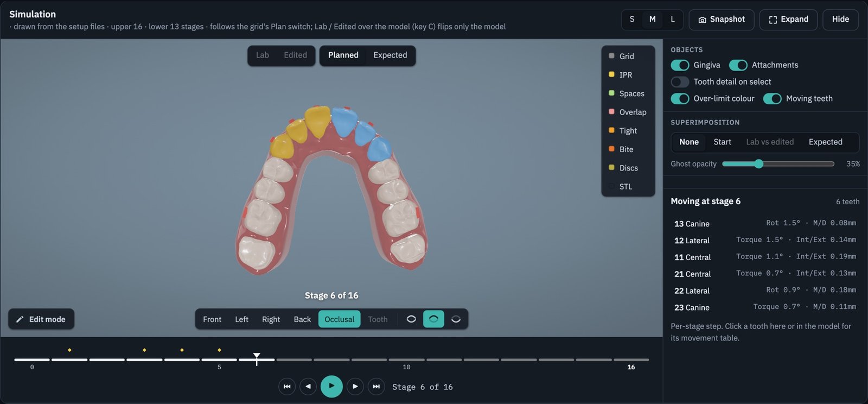This screenshot has width=868, height=404.
Task: Select tooth 22 Lateral in moving list
Action: click(765, 291)
